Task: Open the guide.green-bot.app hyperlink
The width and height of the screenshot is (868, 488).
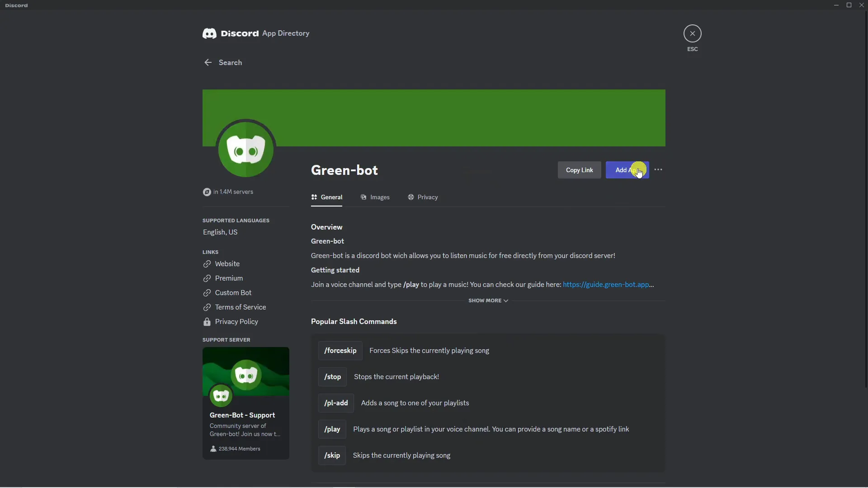Action: (x=606, y=285)
